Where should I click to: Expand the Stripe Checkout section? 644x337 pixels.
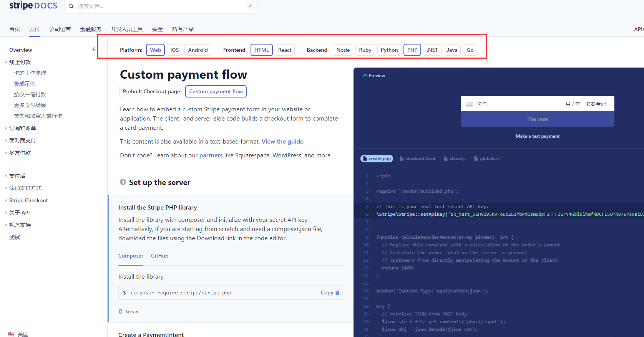coord(28,200)
